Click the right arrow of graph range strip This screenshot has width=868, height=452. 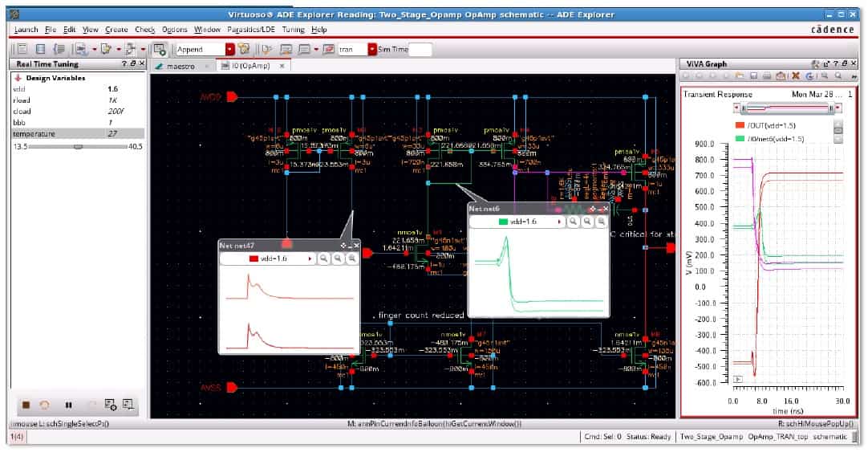[838, 108]
